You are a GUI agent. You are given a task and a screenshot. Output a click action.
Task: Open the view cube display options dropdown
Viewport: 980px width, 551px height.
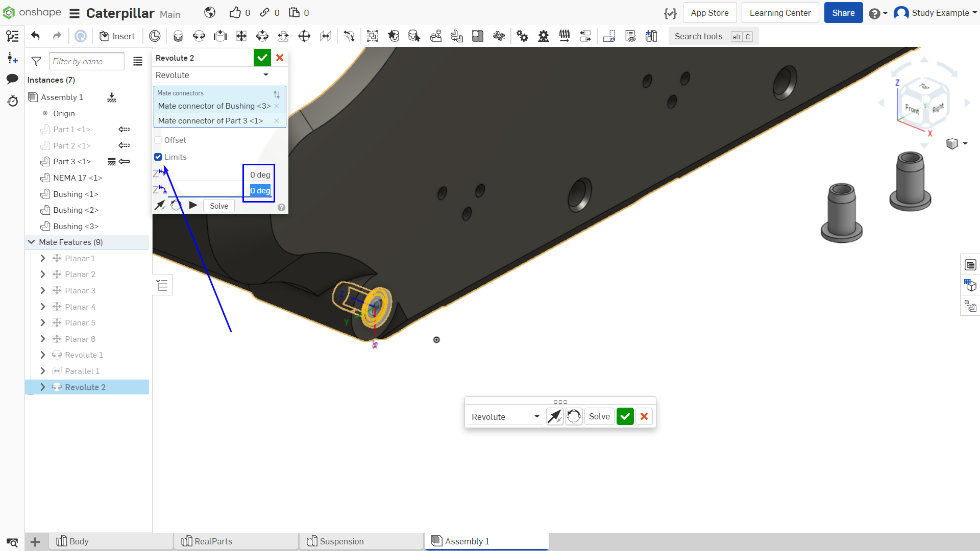pyautogui.click(x=957, y=144)
